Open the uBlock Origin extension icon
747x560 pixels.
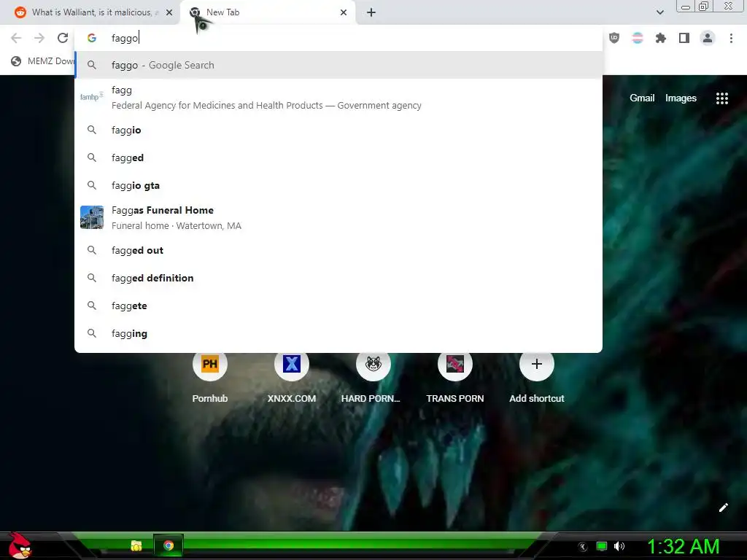coord(614,38)
